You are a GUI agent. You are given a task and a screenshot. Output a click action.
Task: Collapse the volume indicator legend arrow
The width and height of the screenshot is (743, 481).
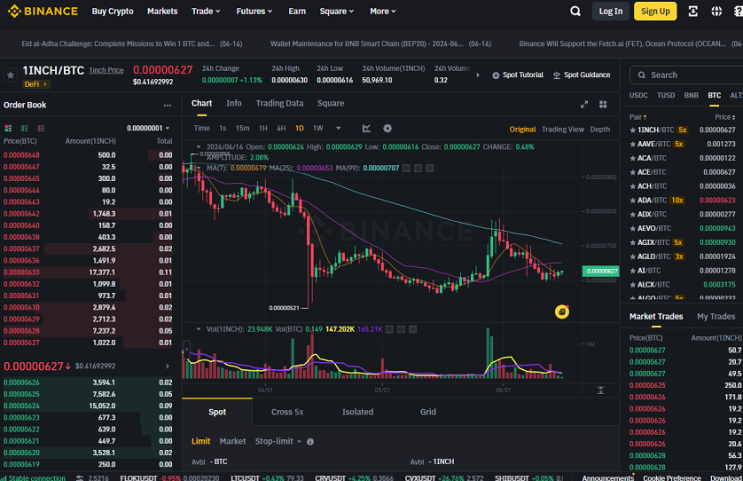(199, 329)
